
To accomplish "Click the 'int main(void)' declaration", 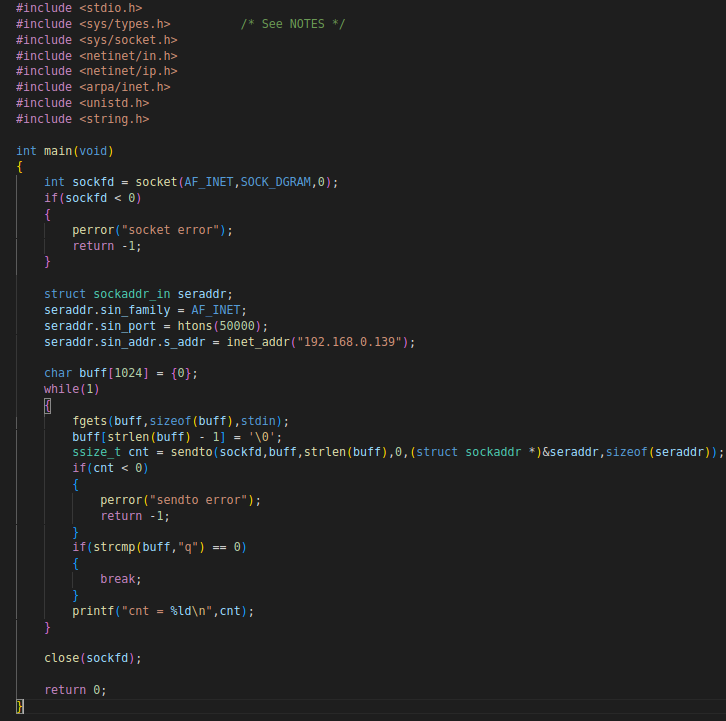I will [65, 151].
